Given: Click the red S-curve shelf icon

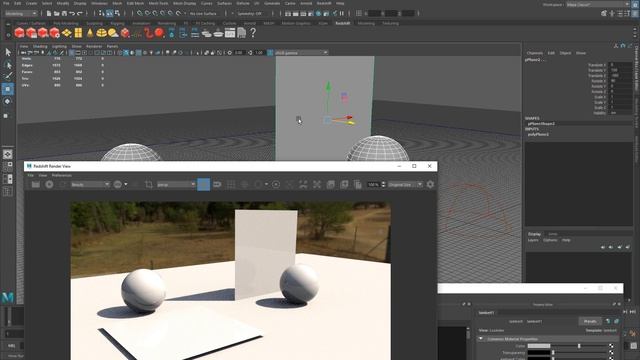Looking at the screenshot, I should pos(149,33).
